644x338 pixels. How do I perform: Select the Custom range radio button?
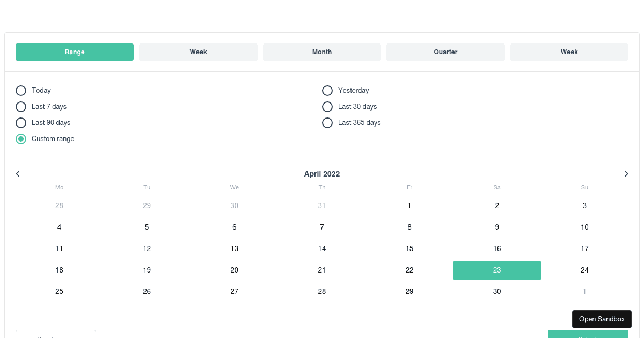[x=20, y=138]
